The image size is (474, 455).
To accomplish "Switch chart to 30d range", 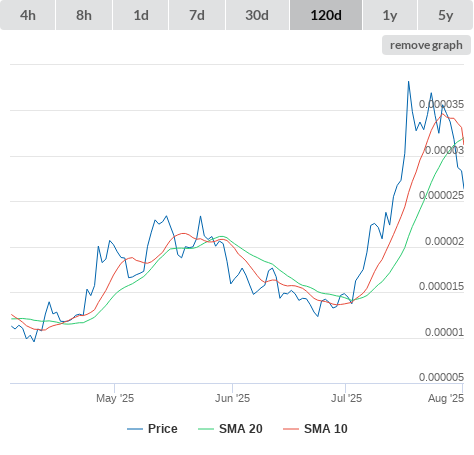I will pos(257,15).
